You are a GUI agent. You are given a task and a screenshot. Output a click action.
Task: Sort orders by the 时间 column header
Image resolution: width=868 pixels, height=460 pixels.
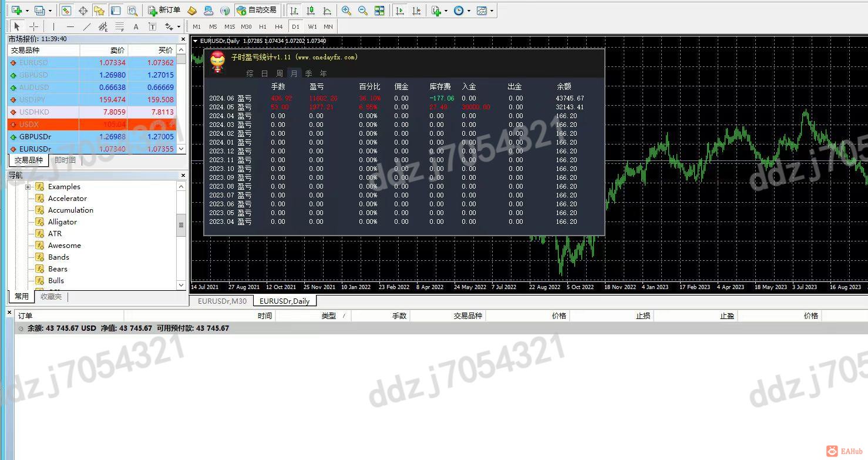point(200,316)
